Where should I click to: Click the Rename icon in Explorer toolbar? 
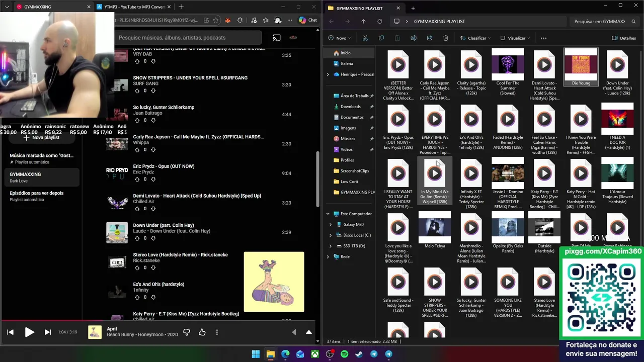click(414, 38)
